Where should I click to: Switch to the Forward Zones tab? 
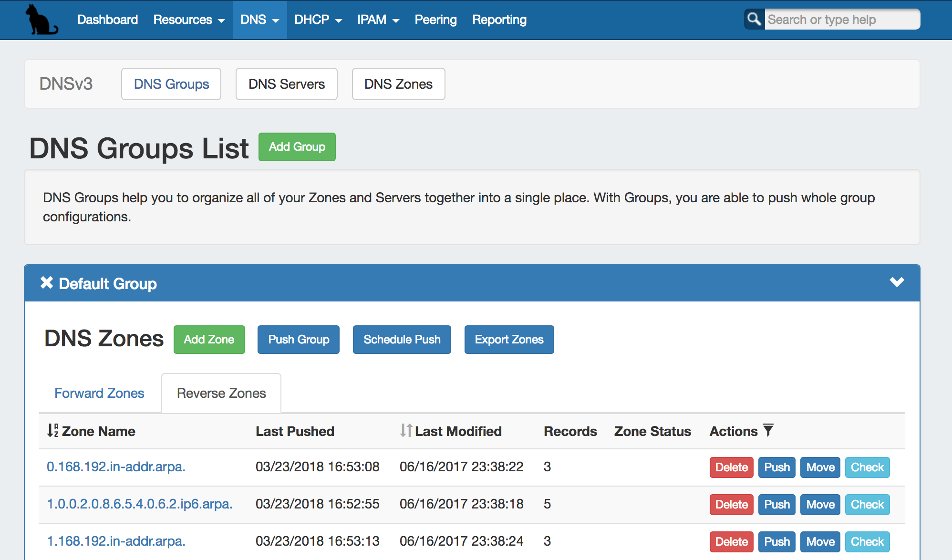coord(99,393)
